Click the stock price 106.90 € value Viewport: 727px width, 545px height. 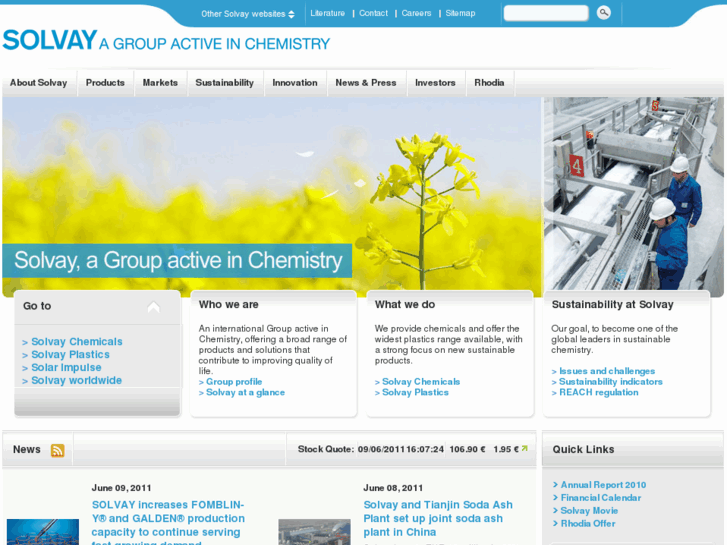pos(467,449)
